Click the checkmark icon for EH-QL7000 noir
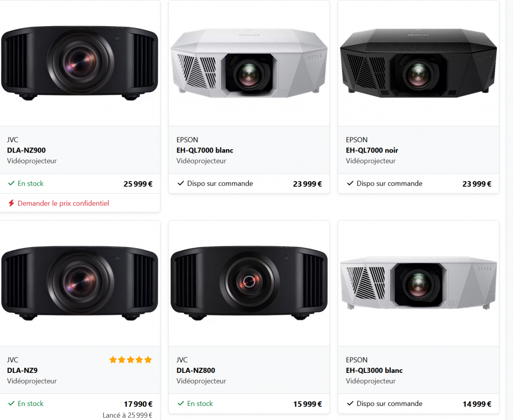The width and height of the screenshot is (513, 420). (x=350, y=183)
